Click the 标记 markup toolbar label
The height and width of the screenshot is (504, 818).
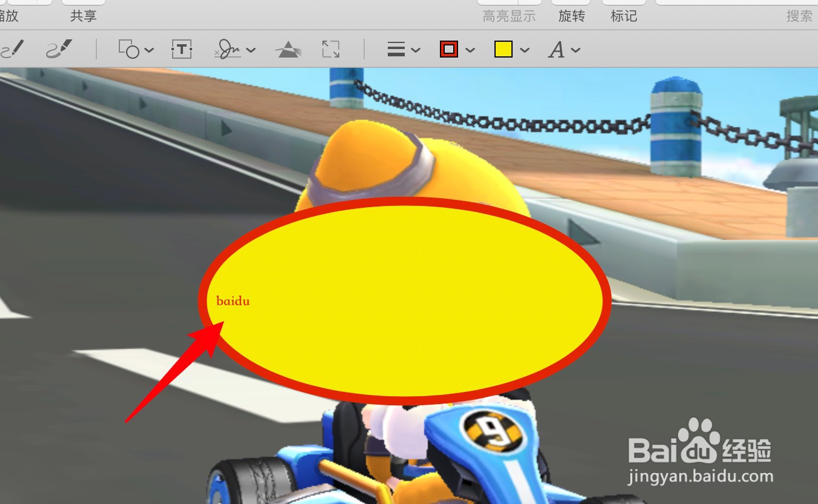point(623,16)
